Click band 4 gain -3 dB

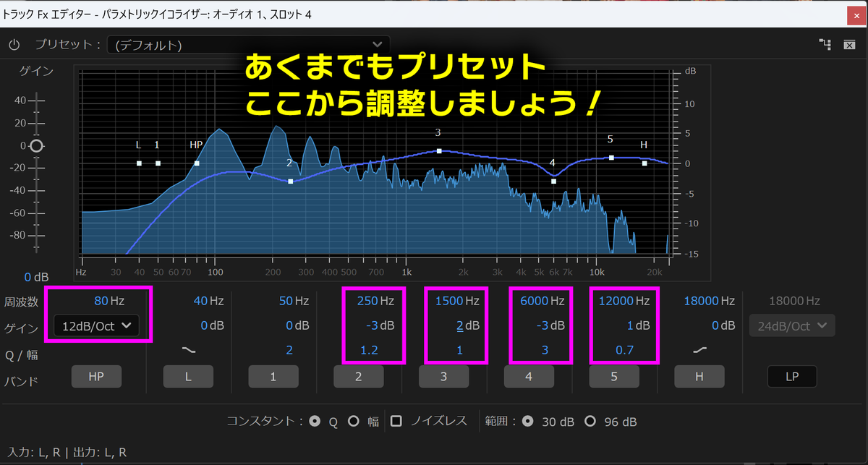pyautogui.click(x=550, y=325)
